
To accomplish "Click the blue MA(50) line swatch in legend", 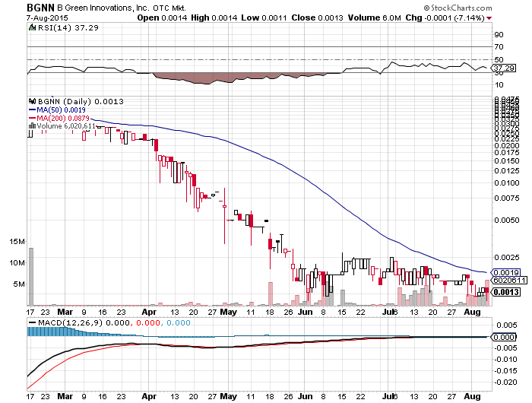I will [x=32, y=110].
